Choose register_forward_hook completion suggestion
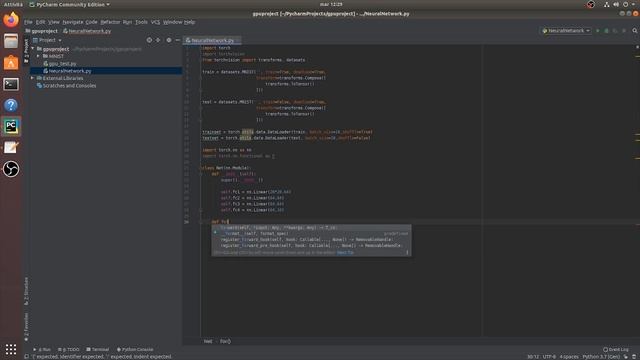The height and width of the screenshot is (360, 640). coord(311,240)
